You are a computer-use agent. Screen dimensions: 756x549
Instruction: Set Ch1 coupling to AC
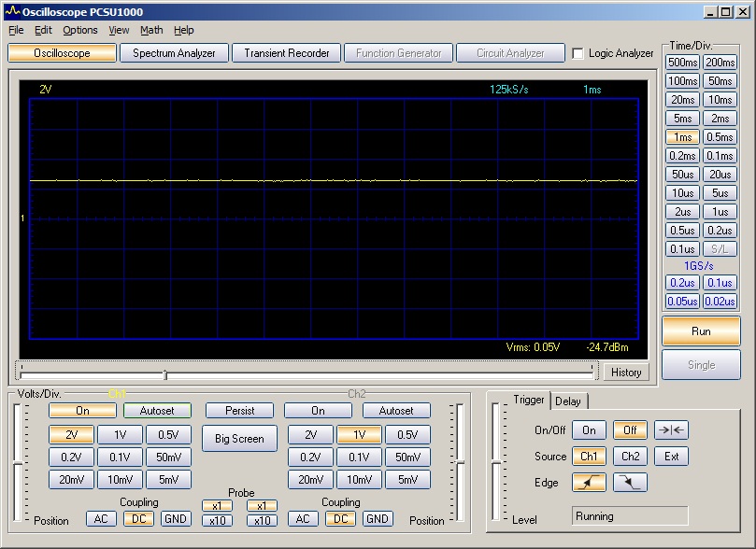(101, 519)
